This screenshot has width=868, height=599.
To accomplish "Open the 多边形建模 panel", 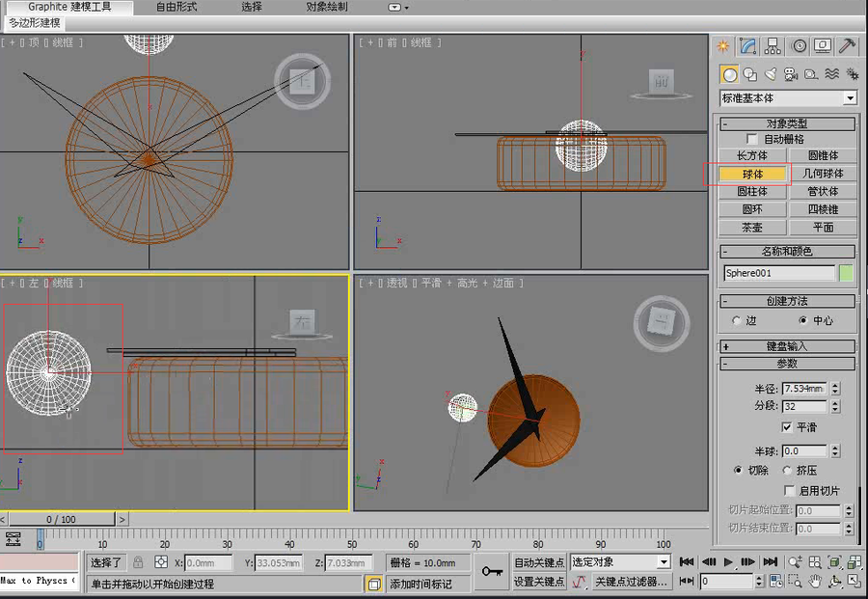I will click(x=35, y=23).
